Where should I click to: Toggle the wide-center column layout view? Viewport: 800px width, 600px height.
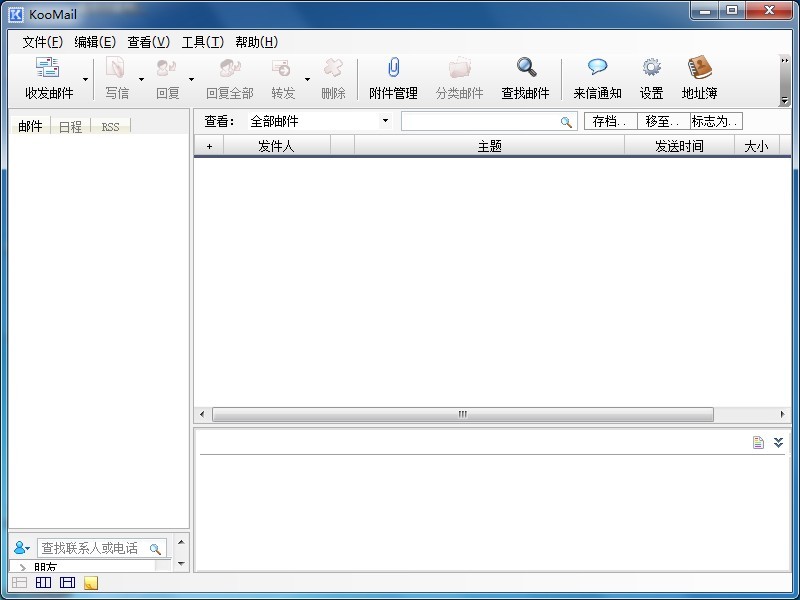click(67, 583)
